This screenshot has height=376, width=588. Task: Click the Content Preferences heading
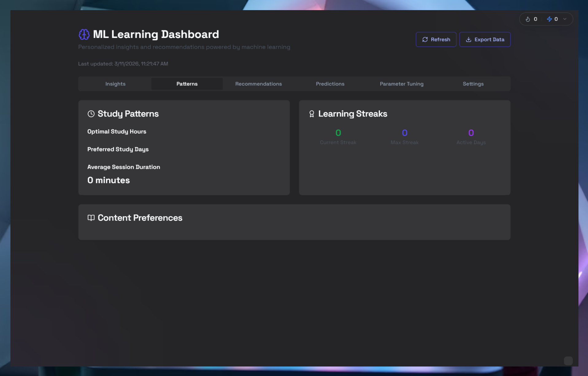tap(140, 218)
